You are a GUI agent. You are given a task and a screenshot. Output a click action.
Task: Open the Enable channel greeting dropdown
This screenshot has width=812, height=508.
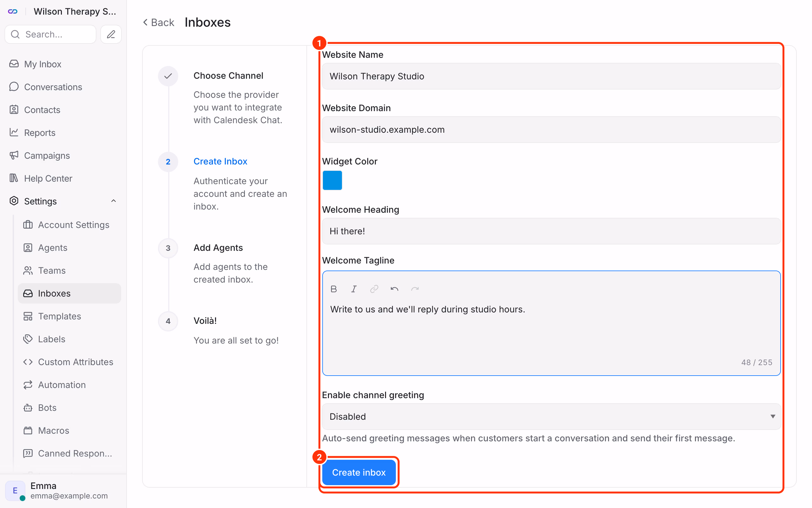[551, 416]
